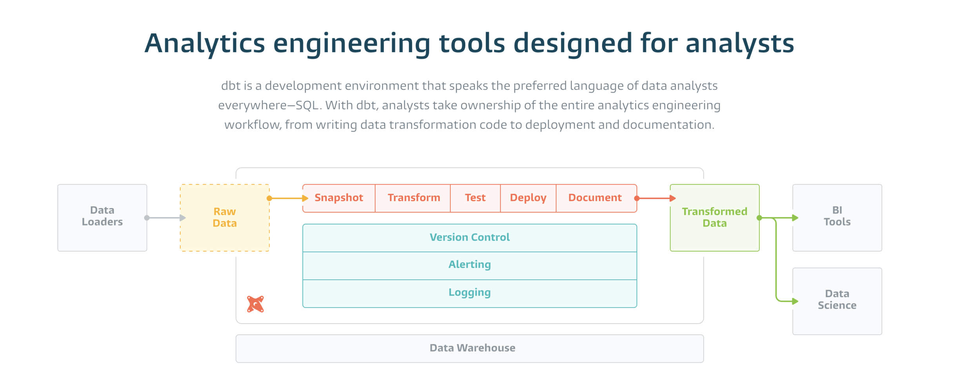Click the Version Control row
This screenshot has height=389, width=980.
pyautogui.click(x=470, y=238)
